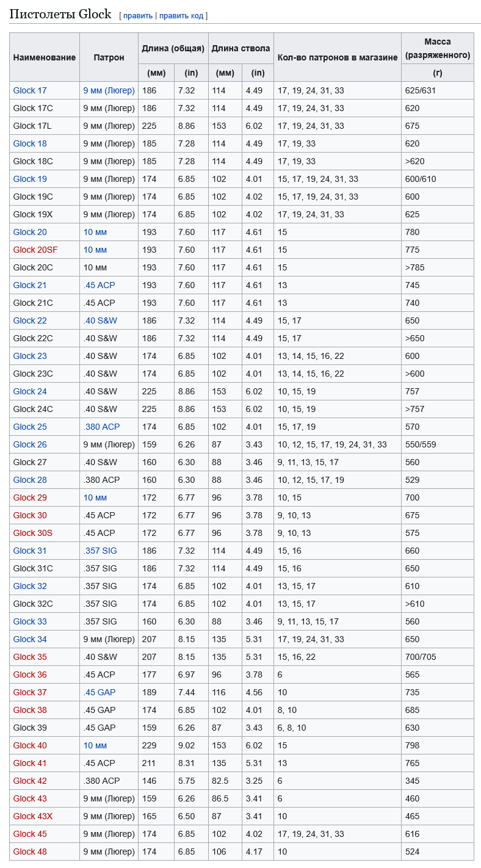
Task: Follow the Glock 20 link
Action: click(x=30, y=232)
